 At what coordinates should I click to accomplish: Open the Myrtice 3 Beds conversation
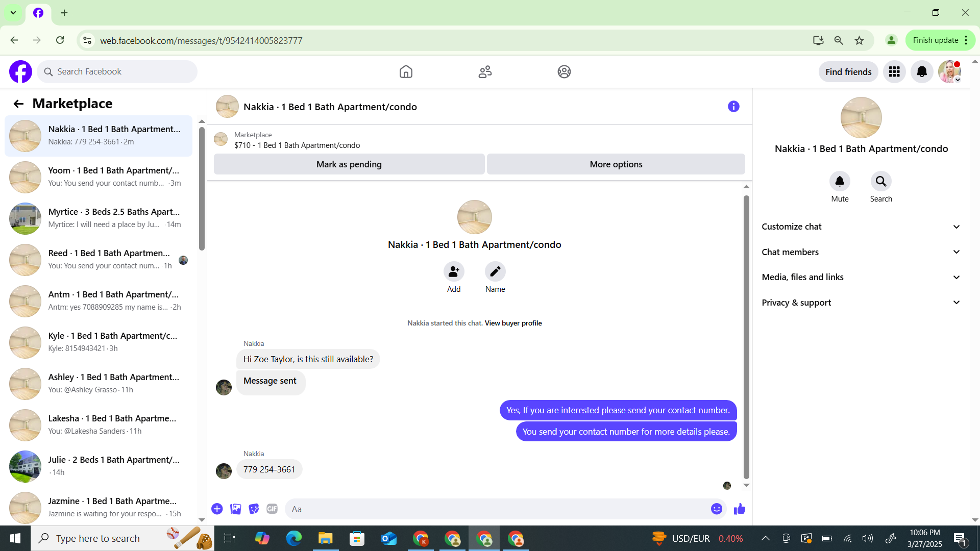pos(99,218)
